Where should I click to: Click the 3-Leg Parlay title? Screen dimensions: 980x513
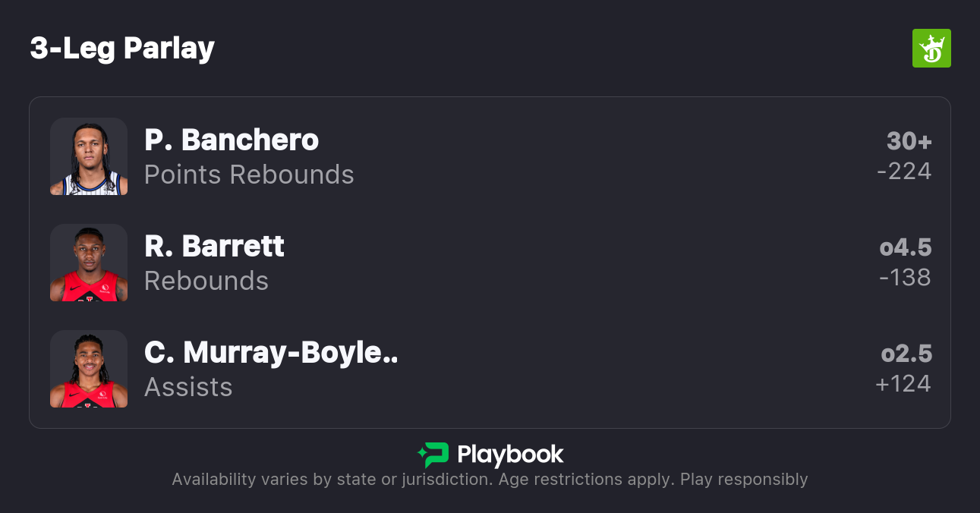click(x=122, y=48)
